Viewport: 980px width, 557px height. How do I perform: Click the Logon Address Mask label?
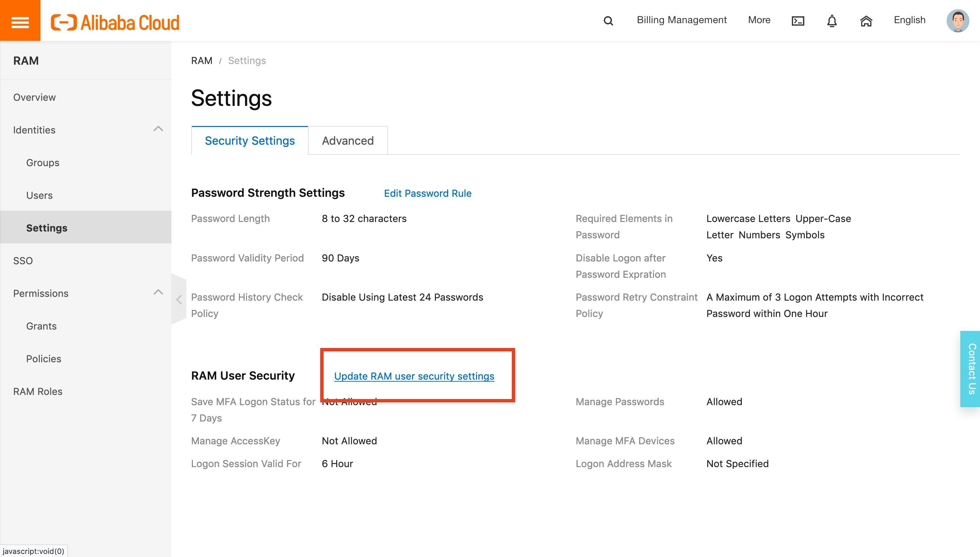(623, 463)
